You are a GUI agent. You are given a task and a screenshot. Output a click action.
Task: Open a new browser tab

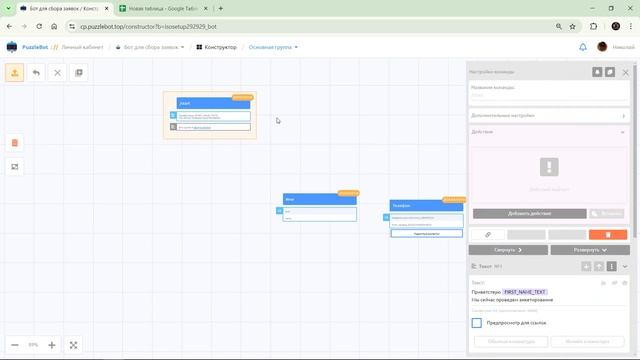pos(220,8)
